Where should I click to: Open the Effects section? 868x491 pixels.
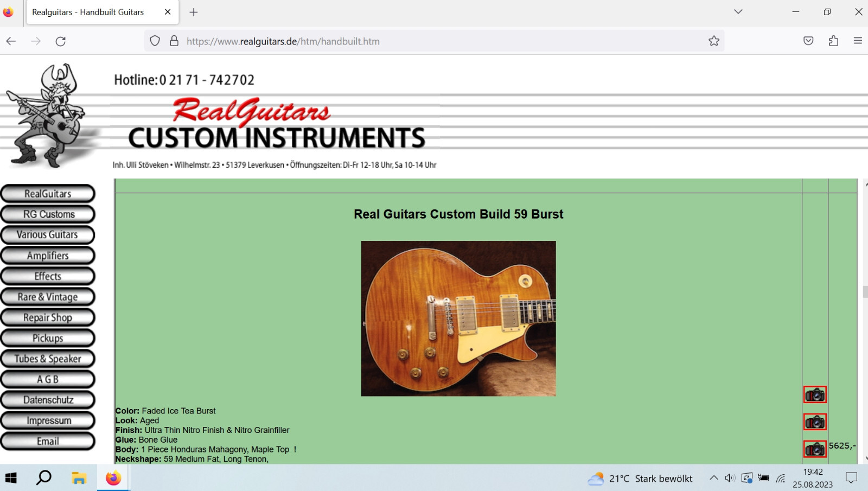pyautogui.click(x=48, y=276)
